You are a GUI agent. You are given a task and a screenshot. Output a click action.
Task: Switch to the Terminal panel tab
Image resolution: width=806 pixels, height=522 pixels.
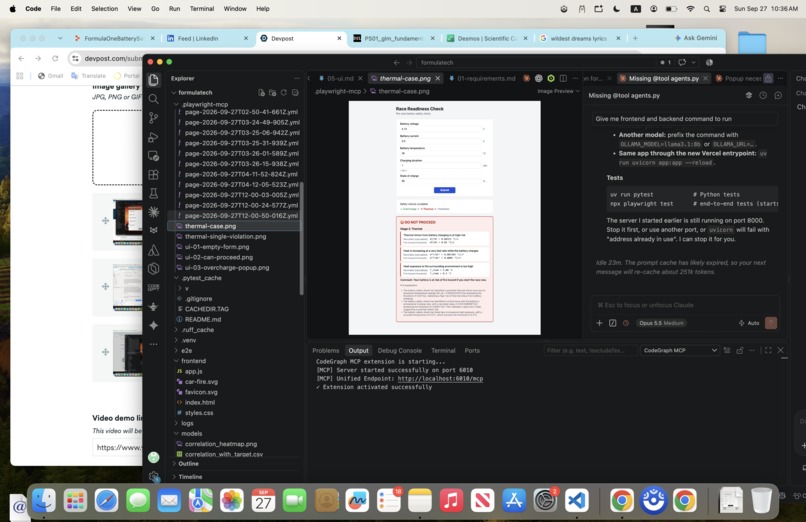pyautogui.click(x=443, y=350)
